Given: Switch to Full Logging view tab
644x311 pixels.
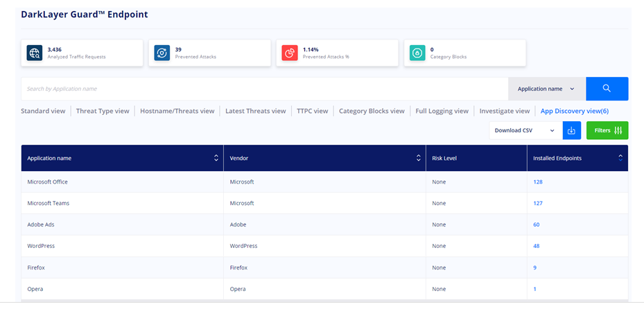Looking at the screenshot, I should [x=442, y=111].
